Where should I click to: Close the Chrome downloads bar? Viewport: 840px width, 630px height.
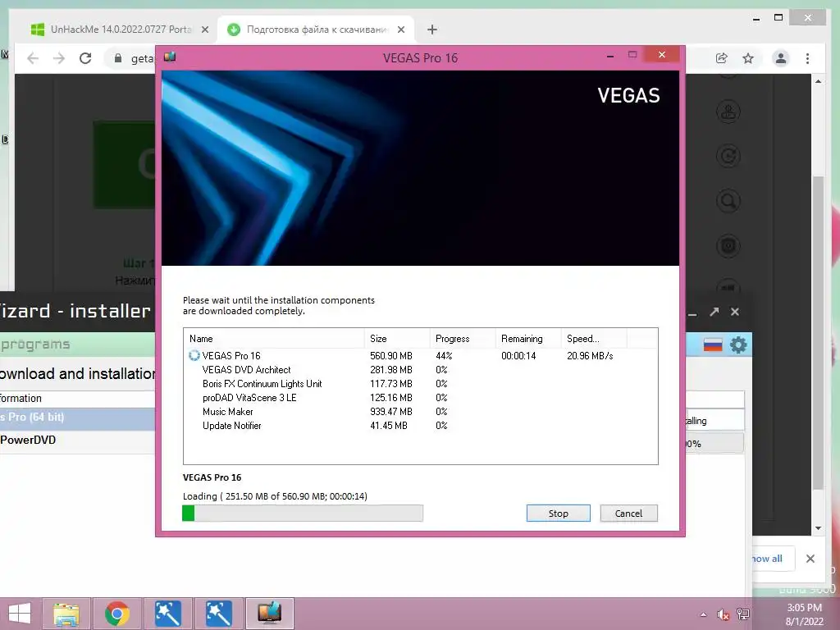810,559
